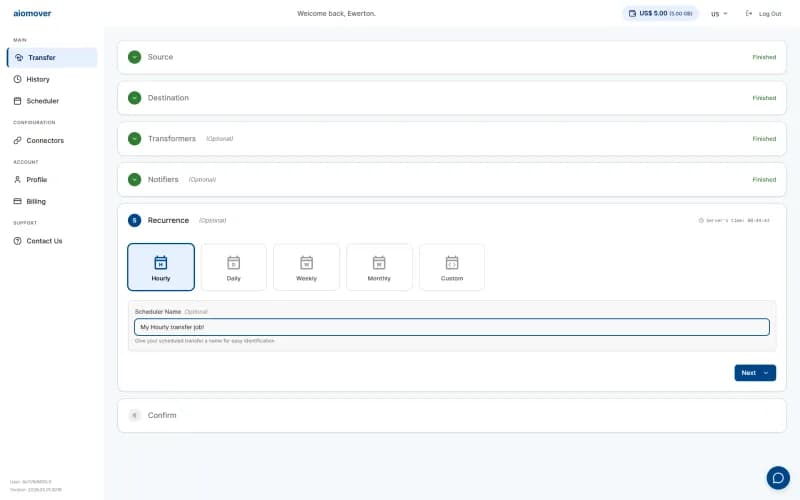
Task: Click the Destination green check icon
Action: point(134,98)
